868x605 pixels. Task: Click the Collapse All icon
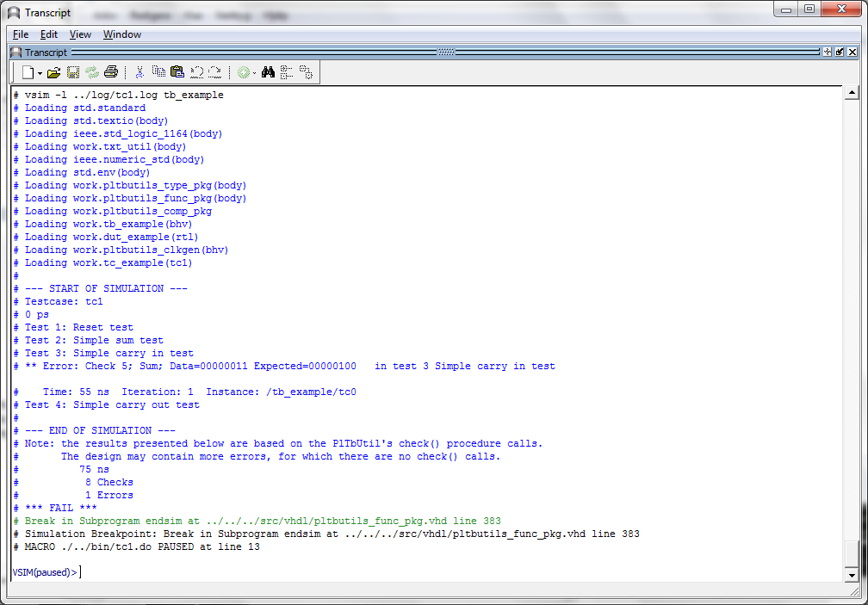[287, 72]
